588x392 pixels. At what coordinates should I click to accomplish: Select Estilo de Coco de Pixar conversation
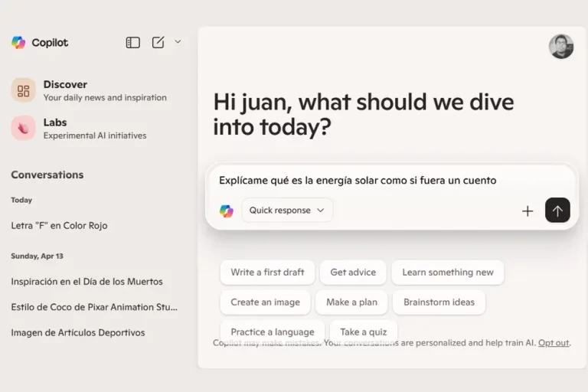click(94, 307)
